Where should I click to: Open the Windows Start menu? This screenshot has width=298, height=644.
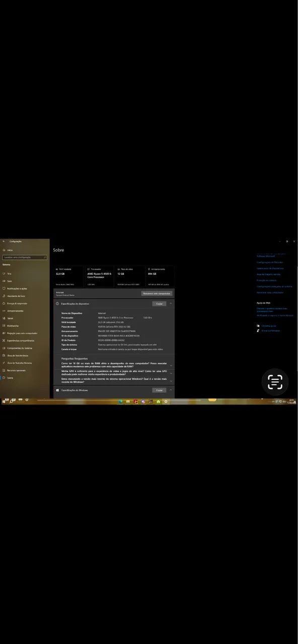(4, 401)
